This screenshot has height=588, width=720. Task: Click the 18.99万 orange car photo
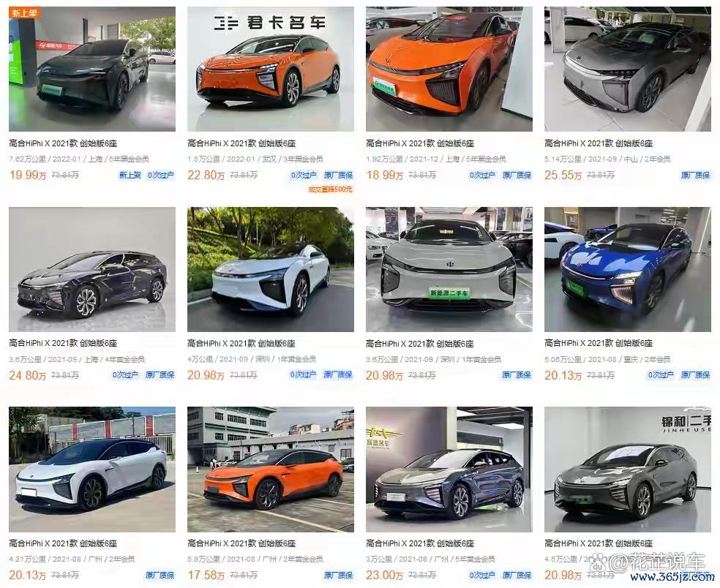tap(449, 69)
